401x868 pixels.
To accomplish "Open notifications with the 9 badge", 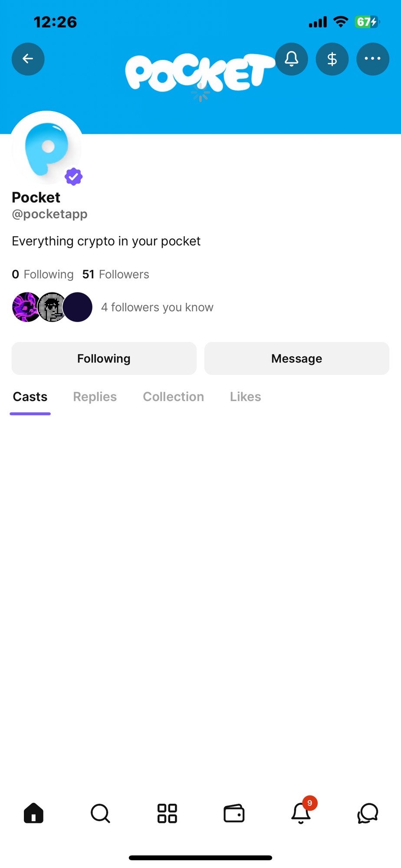I will point(301,813).
